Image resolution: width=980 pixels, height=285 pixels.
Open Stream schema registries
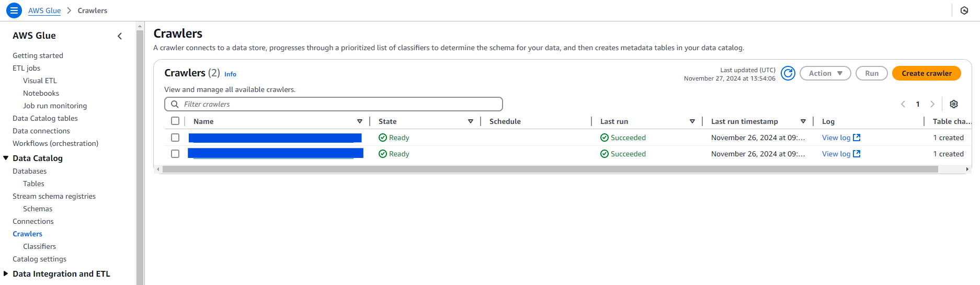click(54, 196)
